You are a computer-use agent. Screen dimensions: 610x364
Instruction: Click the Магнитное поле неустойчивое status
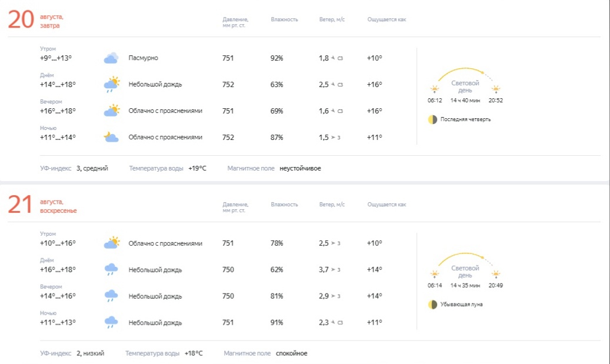[x=300, y=168]
